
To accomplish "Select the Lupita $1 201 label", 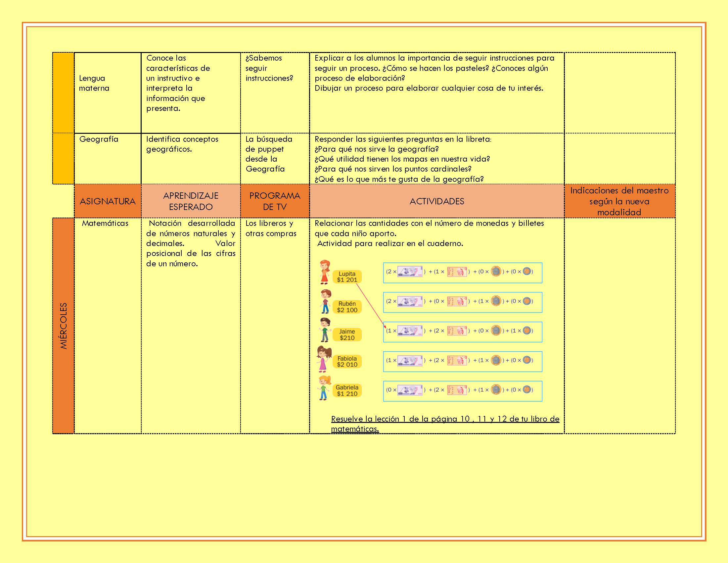I will [347, 277].
